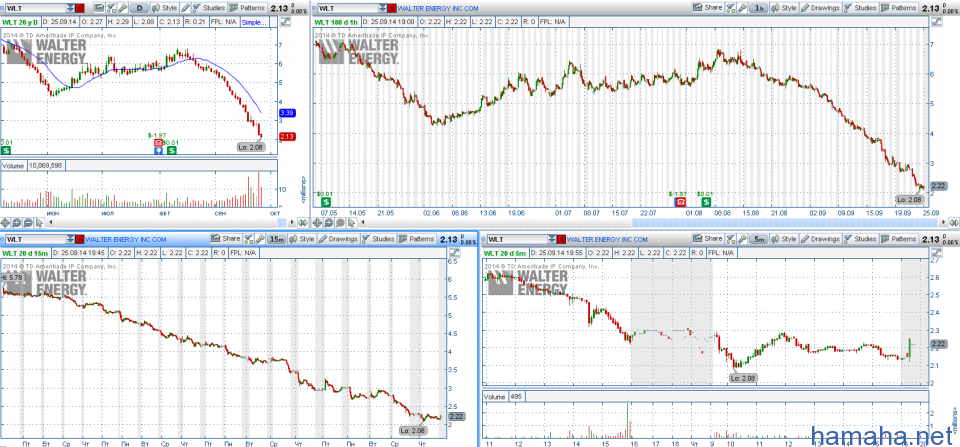Open wrench settings icon in 1h chart toolbar
This screenshot has width=960, height=447.
point(742,8)
